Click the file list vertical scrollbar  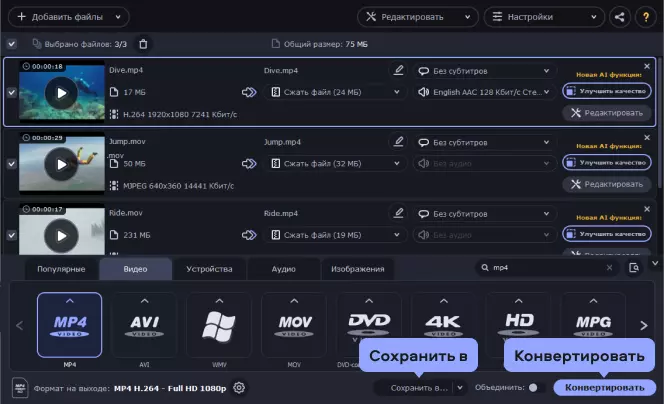tap(661, 124)
